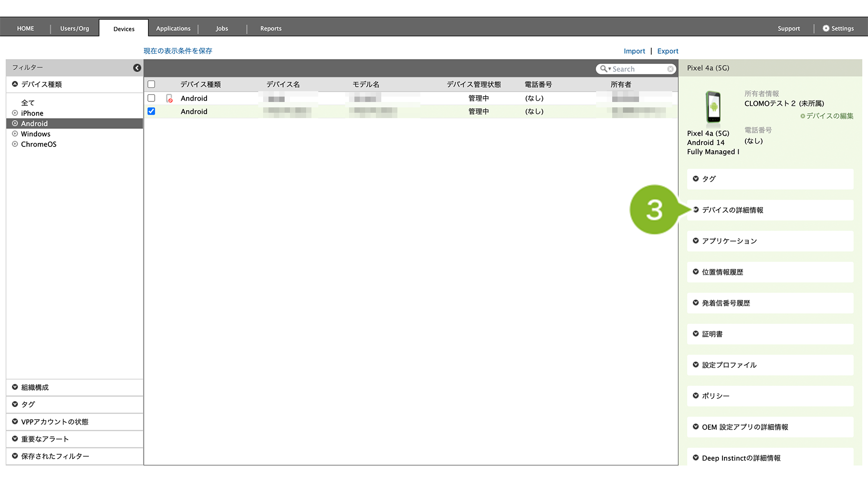Screen dimensions: 868x488
Task: Click the alert icon on first Android row
Action: click(169, 99)
